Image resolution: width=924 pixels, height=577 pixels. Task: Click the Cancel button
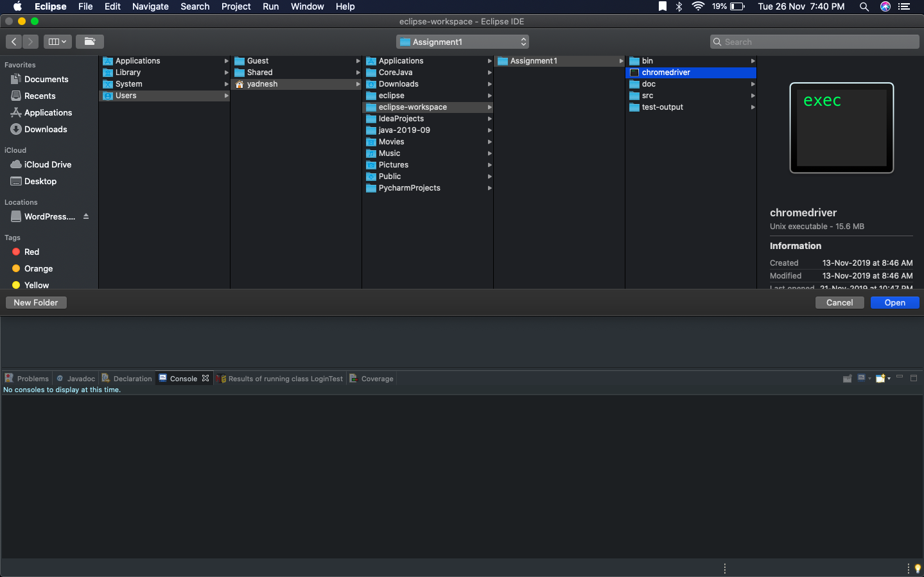[839, 303]
